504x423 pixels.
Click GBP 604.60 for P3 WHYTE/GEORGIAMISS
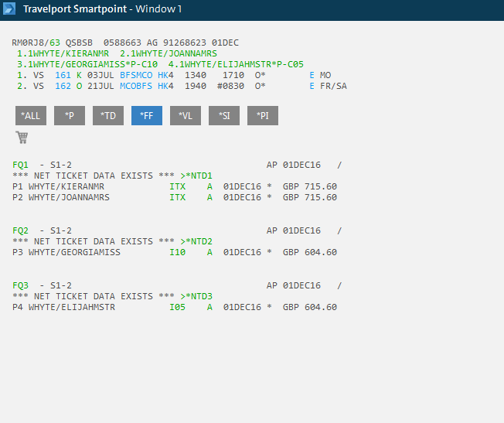[310, 252]
